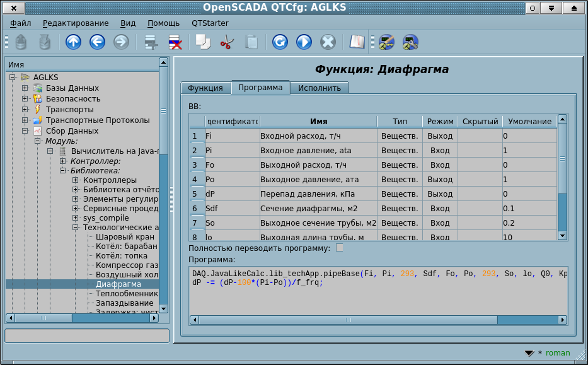588x365 pixels.
Task: Click the add item toolbar icon
Action: pos(151,42)
